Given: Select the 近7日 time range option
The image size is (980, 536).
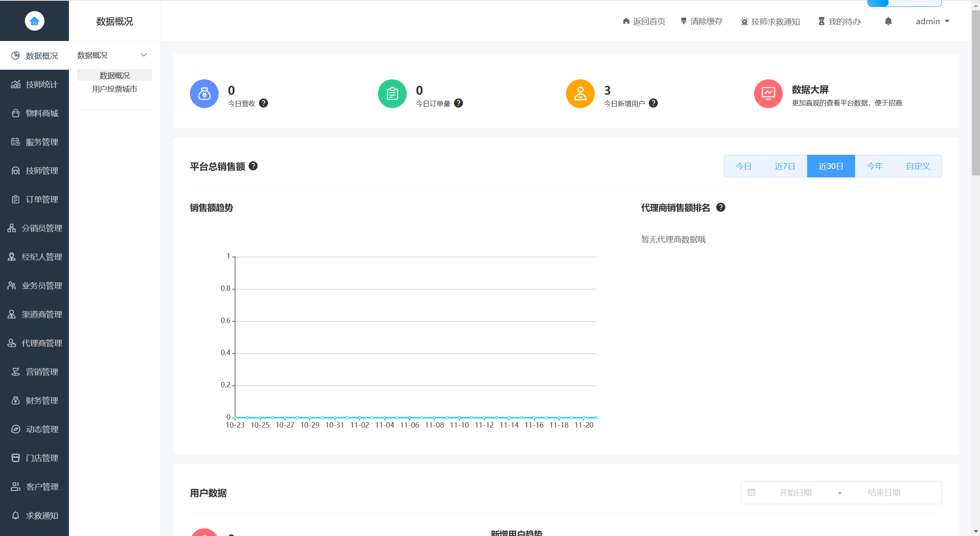Looking at the screenshot, I should (785, 166).
